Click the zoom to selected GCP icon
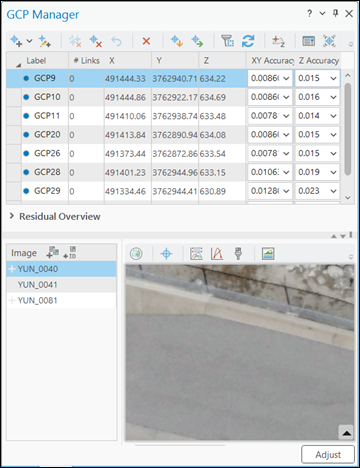This screenshot has height=468, width=360. pyautogui.click(x=329, y=41)
